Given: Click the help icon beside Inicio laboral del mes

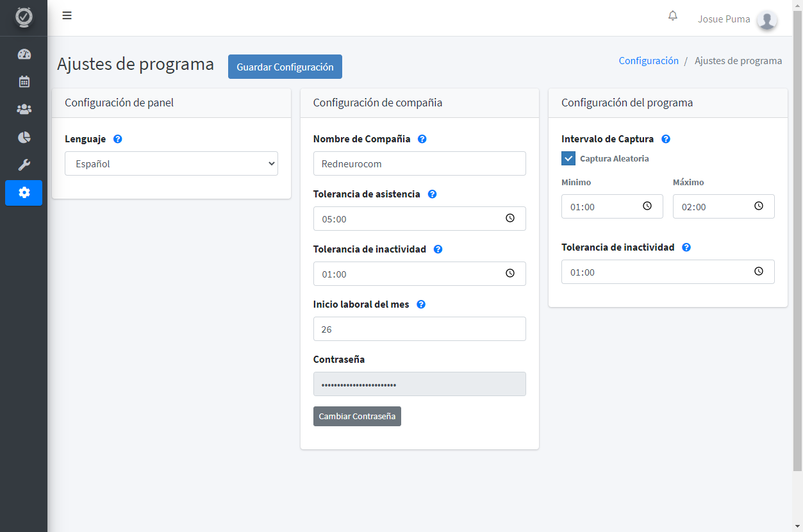Looking at the screenshot, I should coord(421,304).
